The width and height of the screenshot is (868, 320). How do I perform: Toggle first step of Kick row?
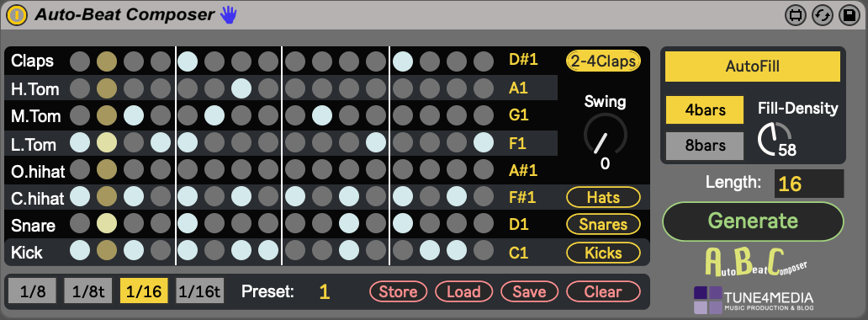[80, 250]
